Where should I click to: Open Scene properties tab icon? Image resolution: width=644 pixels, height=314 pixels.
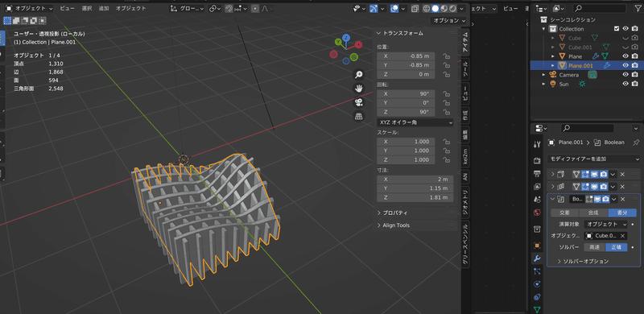pos(537,200)
